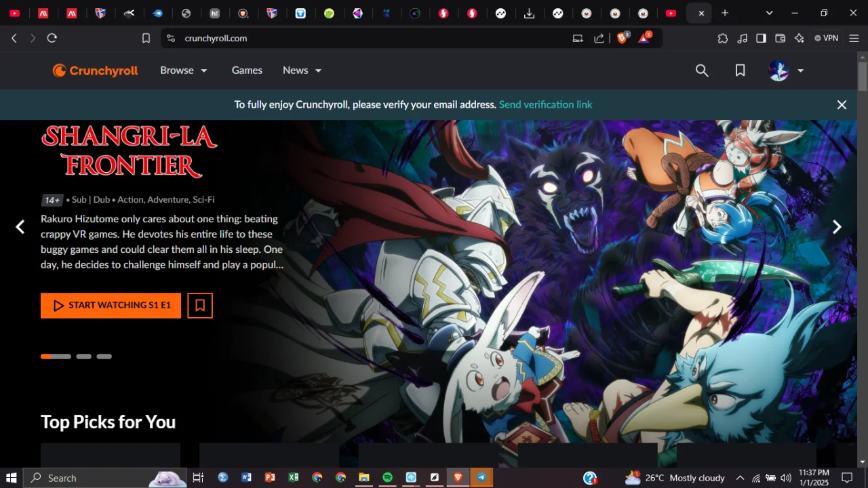The image size is (868, 488).
Task: Open the media playlist music-note icon
Action: pos(742,39)
